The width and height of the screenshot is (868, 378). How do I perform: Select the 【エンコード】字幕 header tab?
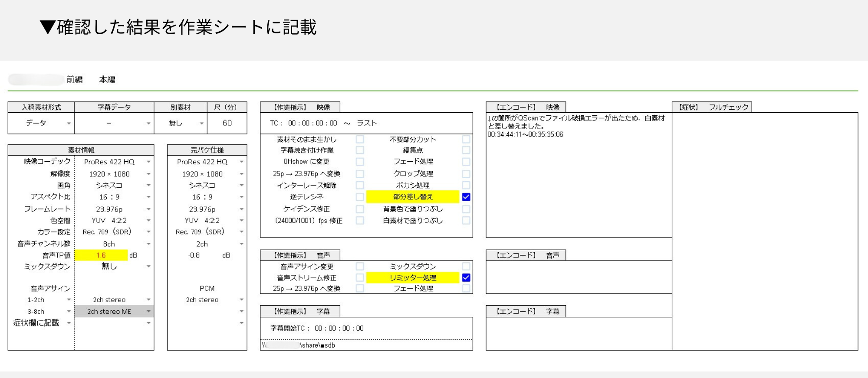point(526,311)
